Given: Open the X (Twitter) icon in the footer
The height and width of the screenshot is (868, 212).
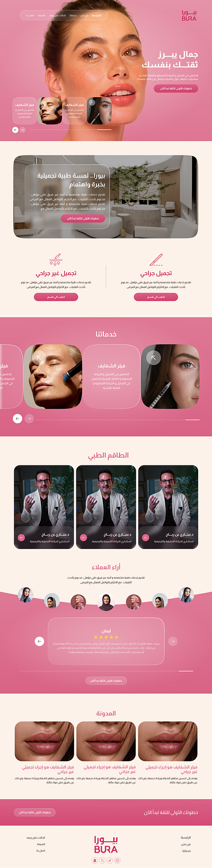Looking at the screenshot, I should tap(102, 861).
